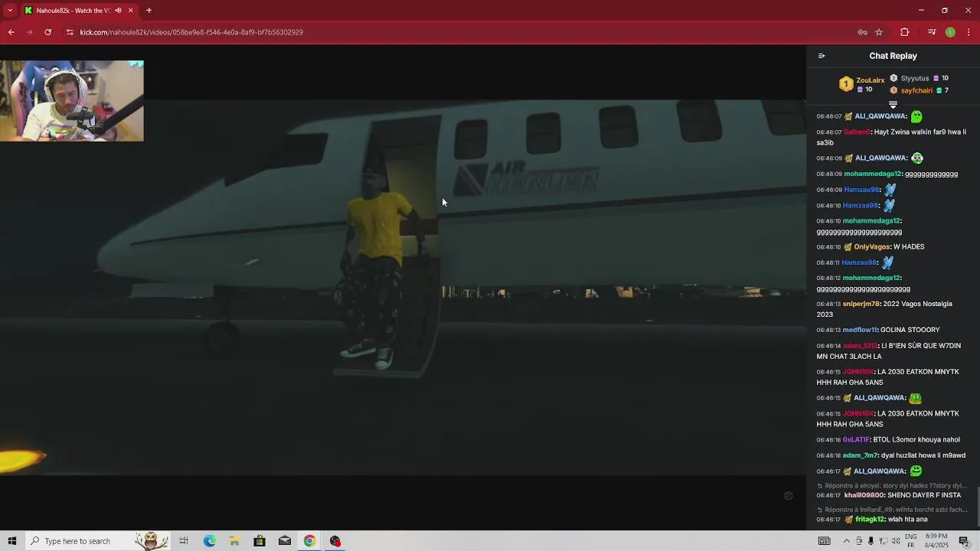980x551 pixels.
Task: Open the clock and calendar flyout
Action: click(x=936, y=541)
